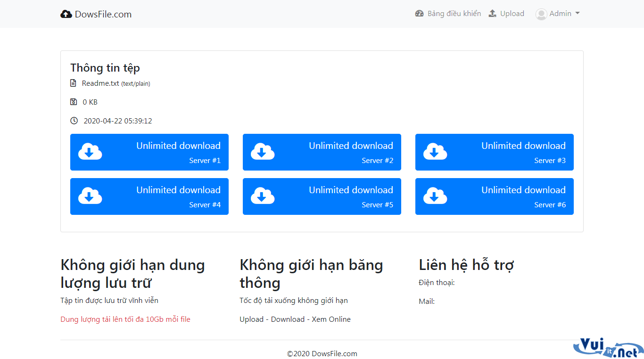Screen dimensions: 644x359
Task: Click the dashboard gauge icon
Action: [420, 14]
